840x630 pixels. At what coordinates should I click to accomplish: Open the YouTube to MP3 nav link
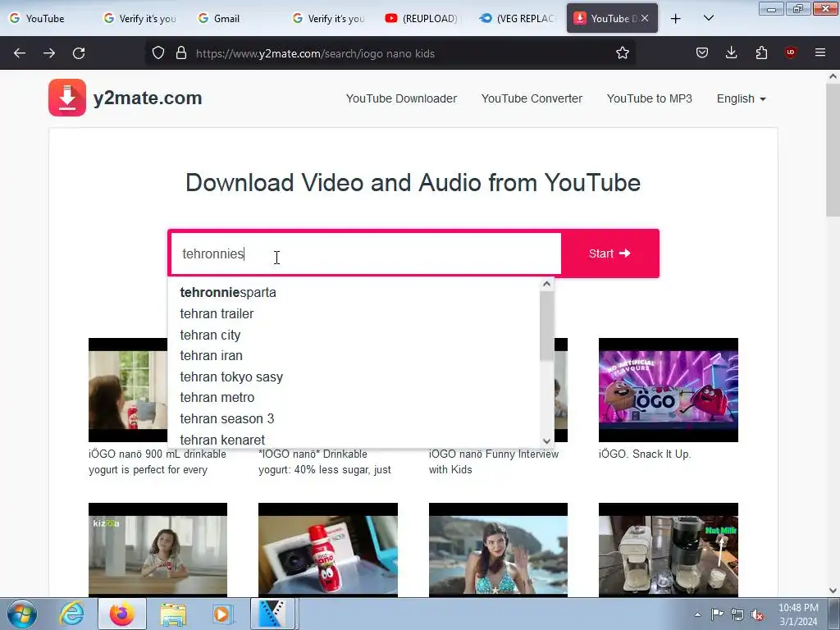650,98
